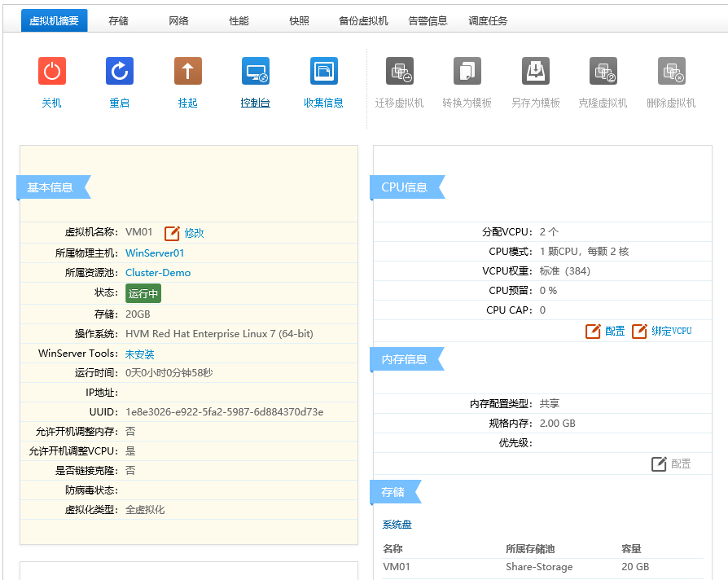Screen dimensions: 728x580
Task: Click the greyed memory 配置 edit icon
Action: click(659, 464)
